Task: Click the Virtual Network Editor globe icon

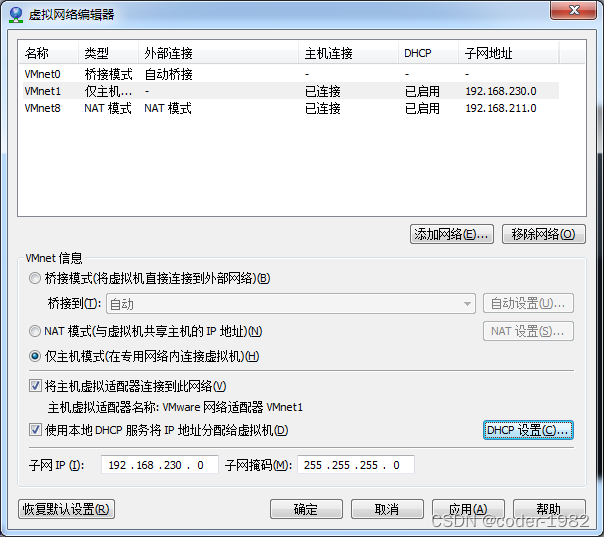Action: [16, 15]
